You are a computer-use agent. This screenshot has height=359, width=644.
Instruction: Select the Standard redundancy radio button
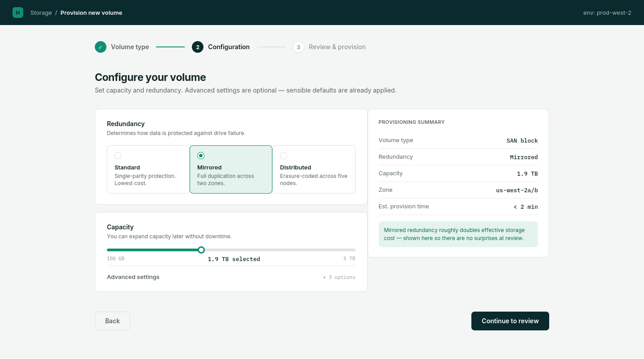point(118,156)
